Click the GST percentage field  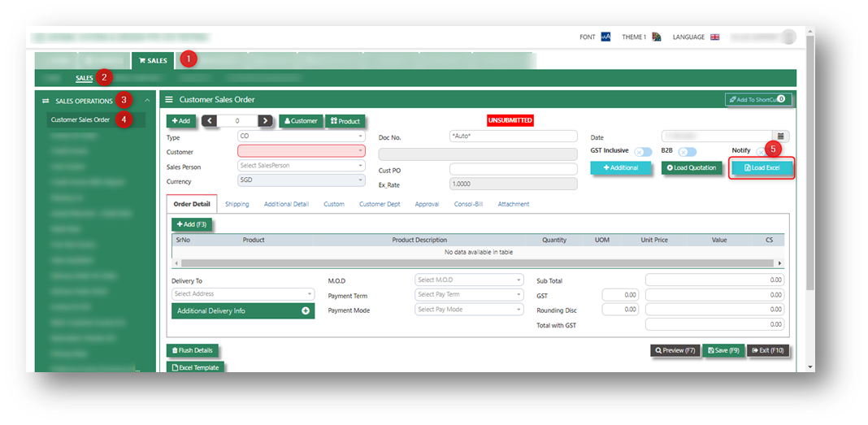click(x=620, y=295)
